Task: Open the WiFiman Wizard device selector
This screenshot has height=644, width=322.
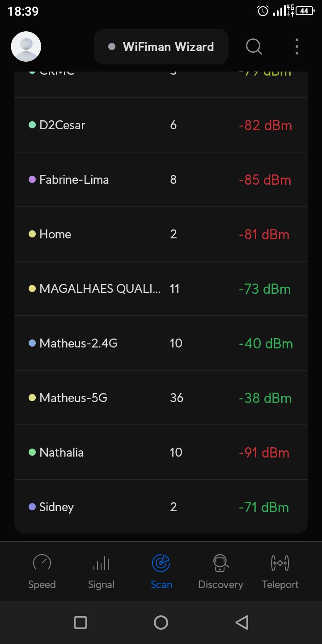Action: [161, 47]
